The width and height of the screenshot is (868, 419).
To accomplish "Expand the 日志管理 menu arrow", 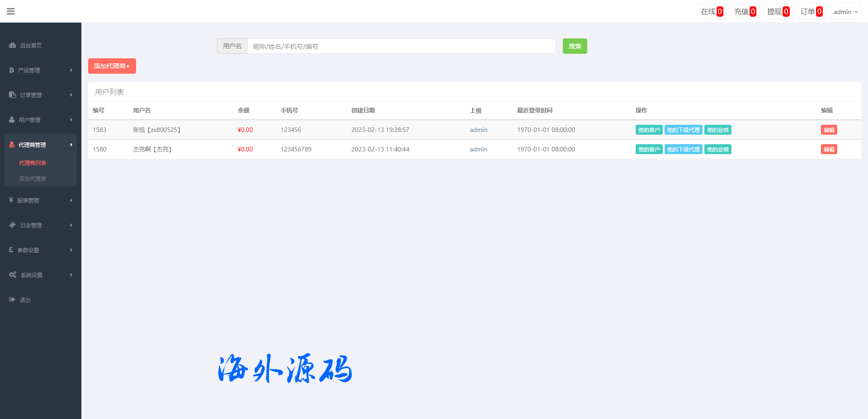I will point(71,225).
